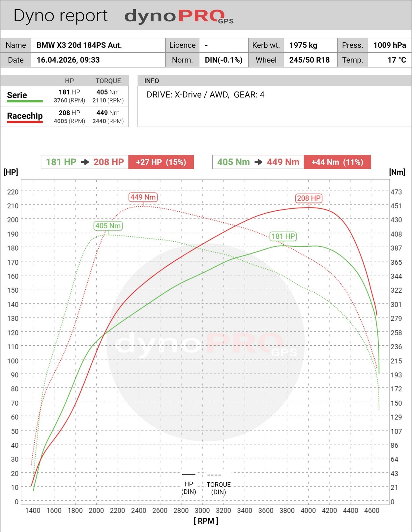
Task: Click the 215 tick on the Nm axis
Action: pos(396,361)
